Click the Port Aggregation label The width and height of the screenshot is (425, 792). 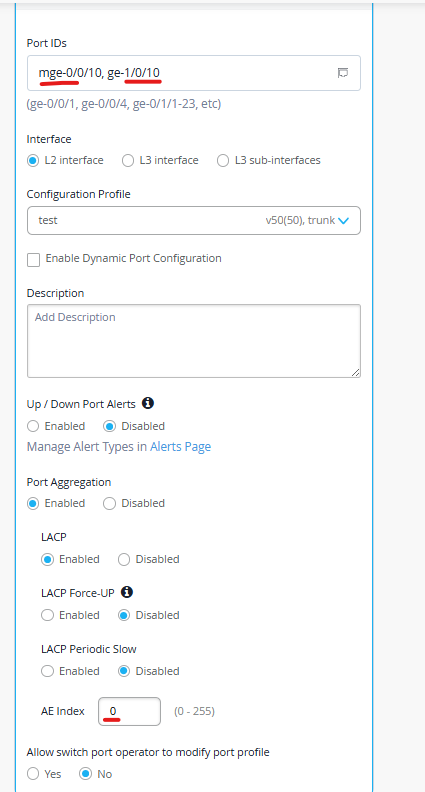coord(69,482)
